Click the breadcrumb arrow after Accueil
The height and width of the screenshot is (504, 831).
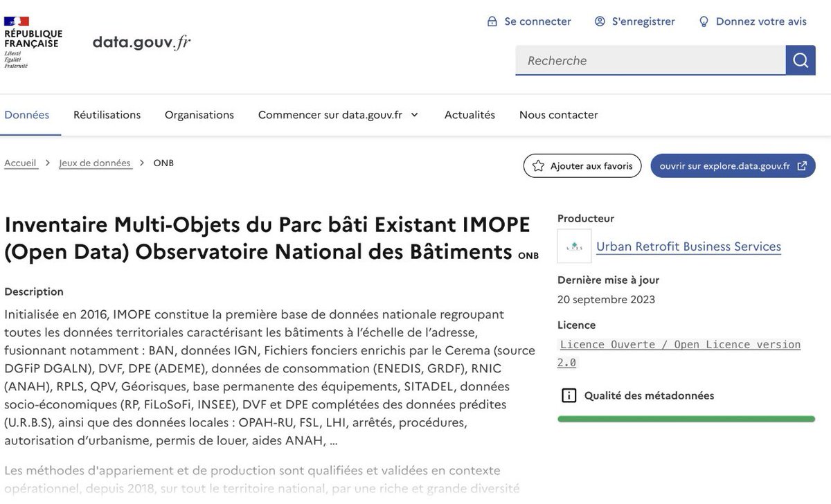pos(47,162)
